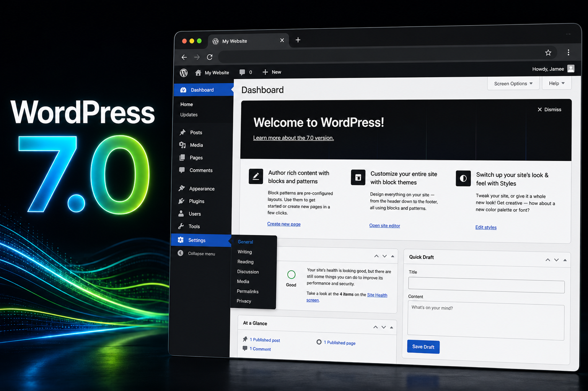Click the Media icon in sidebar
The width and height of the screenshot is (588, 391).
[182, 145]
